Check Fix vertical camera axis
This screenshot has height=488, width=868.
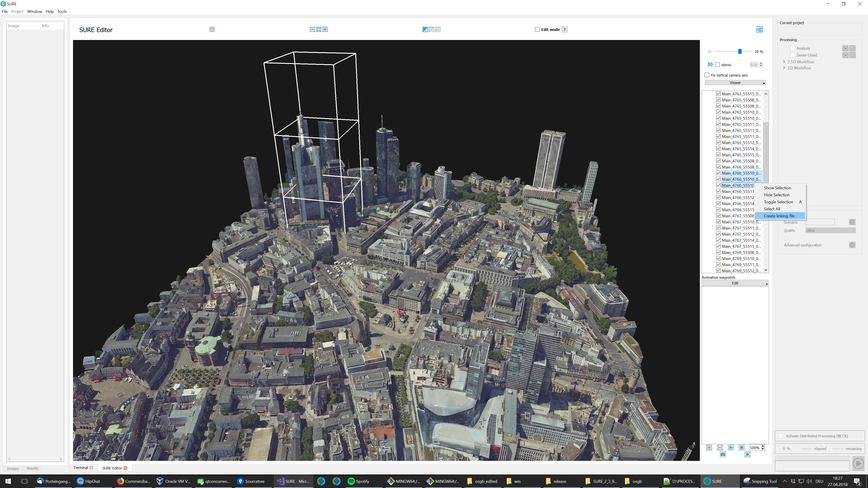pyautogui.click(x=707, y=75)
